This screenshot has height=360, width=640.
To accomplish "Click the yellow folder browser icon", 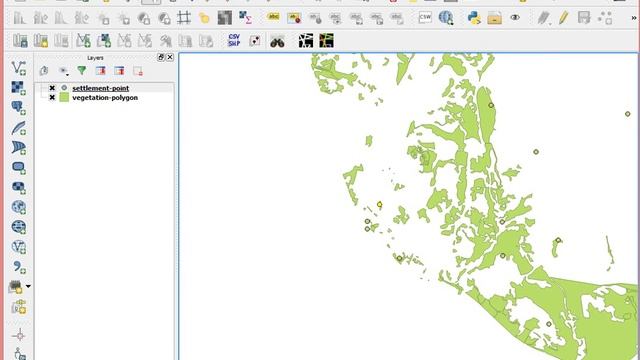I will (494, 18).
